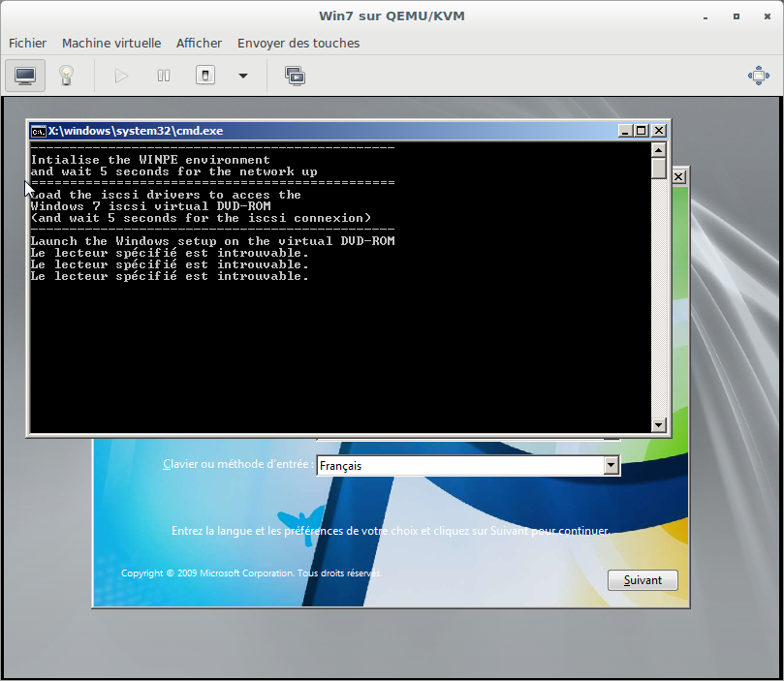This screenshot has height=681, width=784.
Task: Minimize the Win7 QEMU/KVM viewer window
Action: coord(706,16)
